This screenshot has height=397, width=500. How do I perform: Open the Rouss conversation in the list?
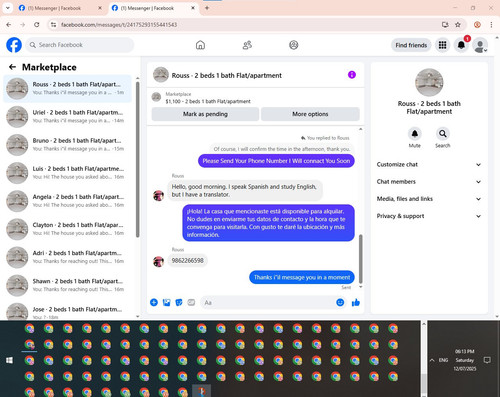point(68,88)
